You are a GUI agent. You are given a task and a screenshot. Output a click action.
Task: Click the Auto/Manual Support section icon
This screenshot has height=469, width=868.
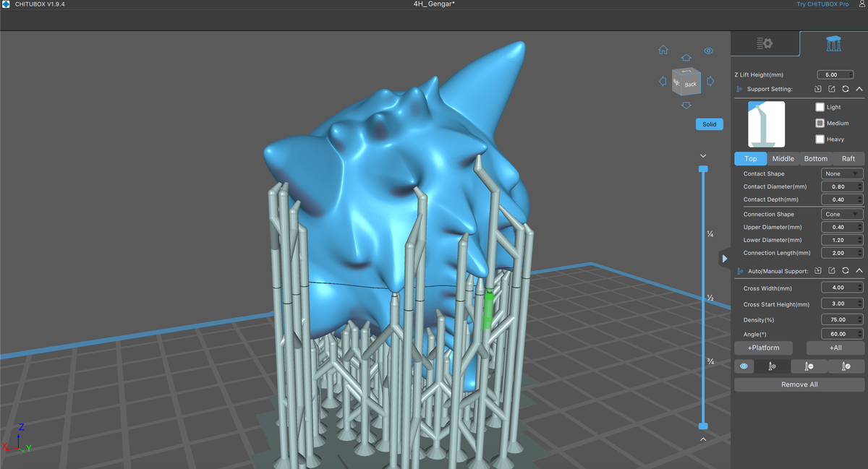coord(739,272)
